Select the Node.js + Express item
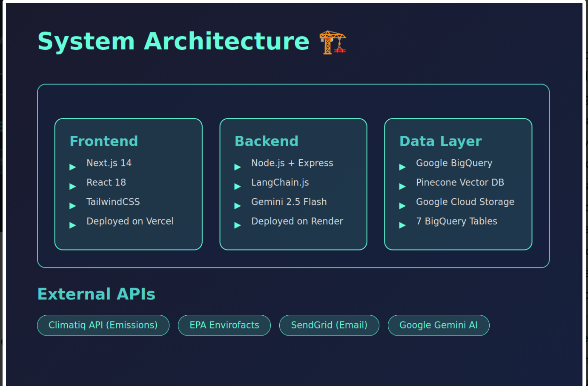 tap(292, 163)
